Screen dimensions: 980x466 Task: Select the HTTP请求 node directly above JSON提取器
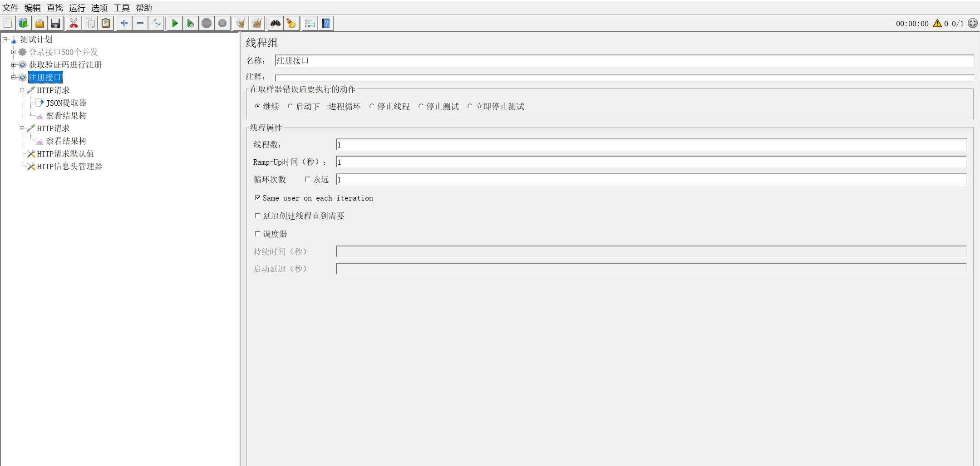point(53,90)
